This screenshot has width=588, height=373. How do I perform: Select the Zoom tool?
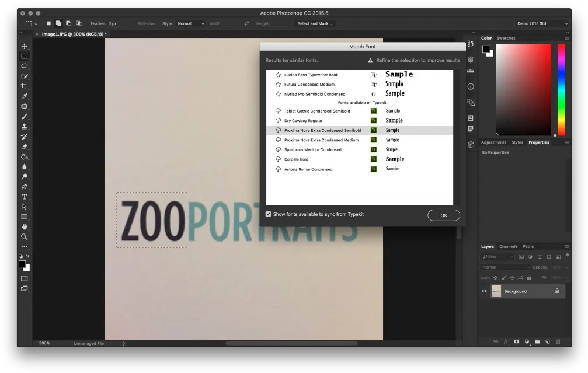(x=25, y=237)
